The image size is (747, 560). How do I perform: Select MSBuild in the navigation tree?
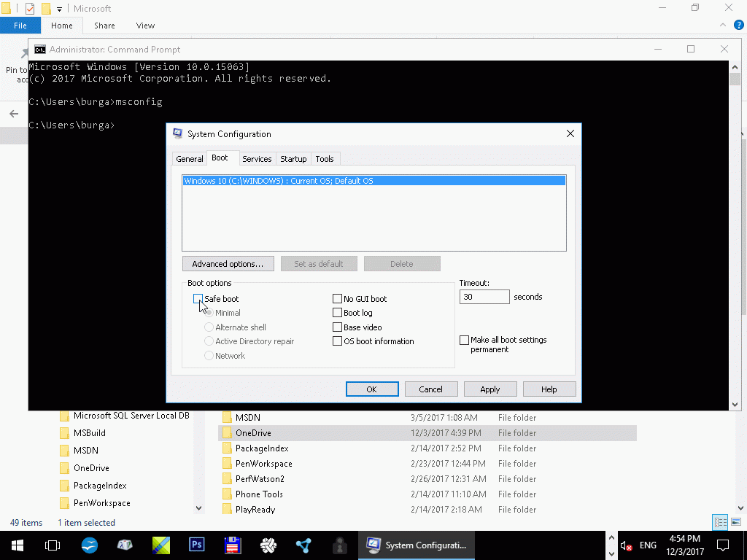coord(90,433)
